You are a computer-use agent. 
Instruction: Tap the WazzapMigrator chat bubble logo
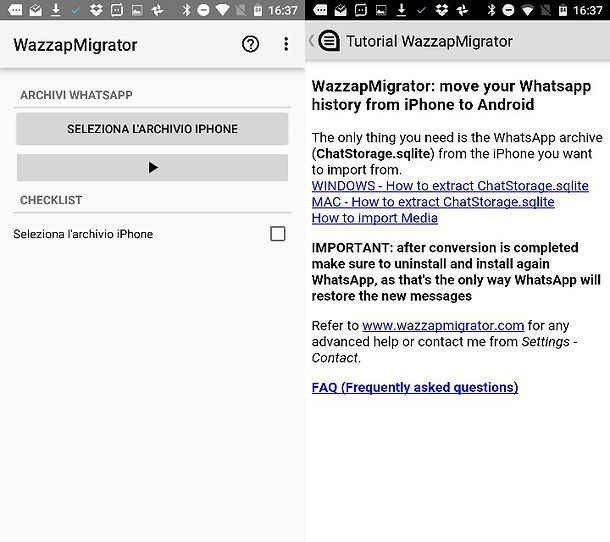click(329, 41)
